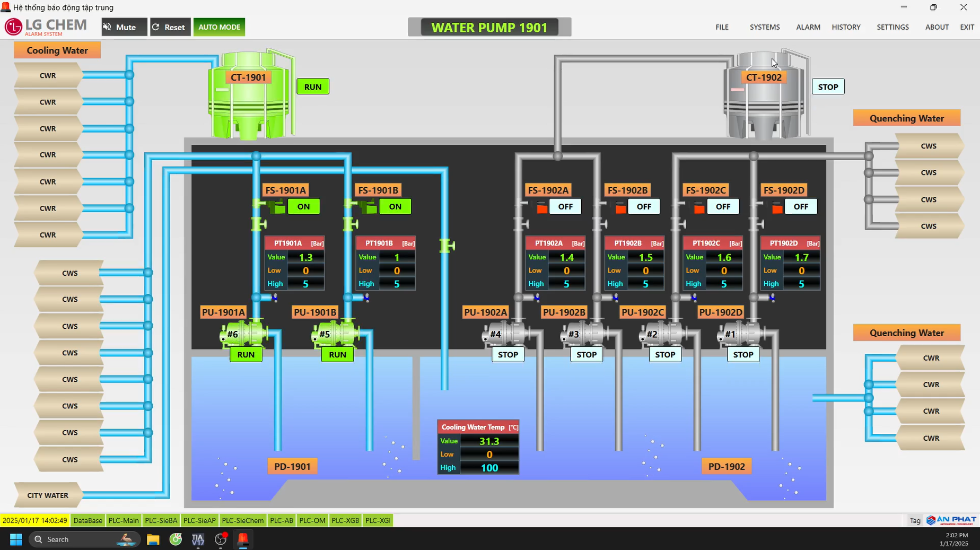The image size is (980, 550).
Task: Select pump #5 PU-1901B icon
Action: [x=335, y=334]
